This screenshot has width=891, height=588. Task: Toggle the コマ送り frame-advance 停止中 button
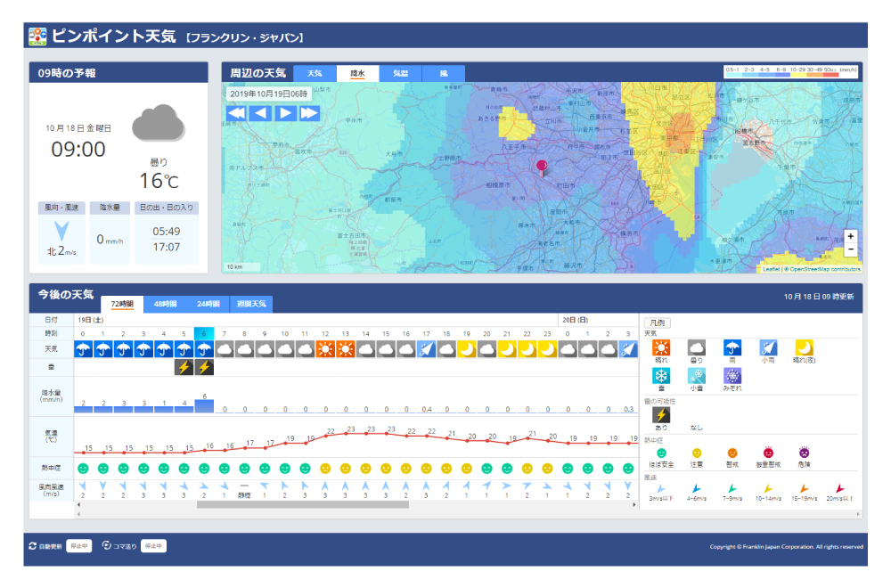point(154,546)
